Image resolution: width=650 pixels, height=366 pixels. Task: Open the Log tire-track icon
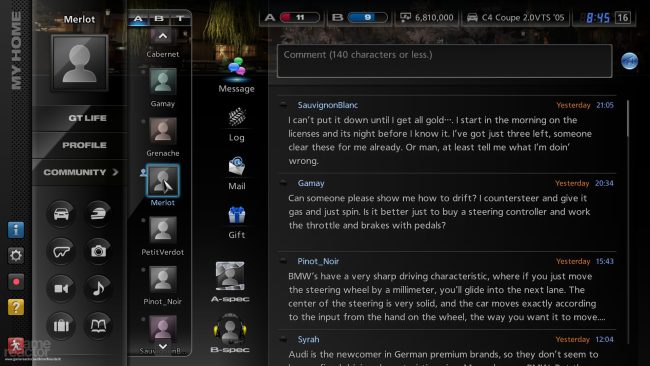[x=237, y=117]
